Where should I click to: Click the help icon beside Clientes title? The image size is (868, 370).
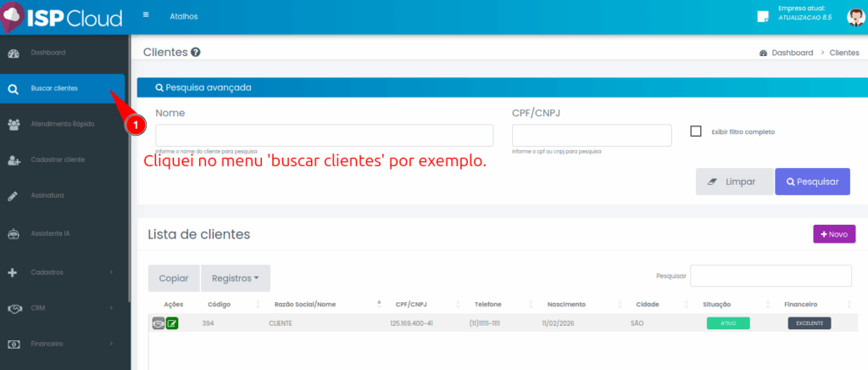point(196,53)
